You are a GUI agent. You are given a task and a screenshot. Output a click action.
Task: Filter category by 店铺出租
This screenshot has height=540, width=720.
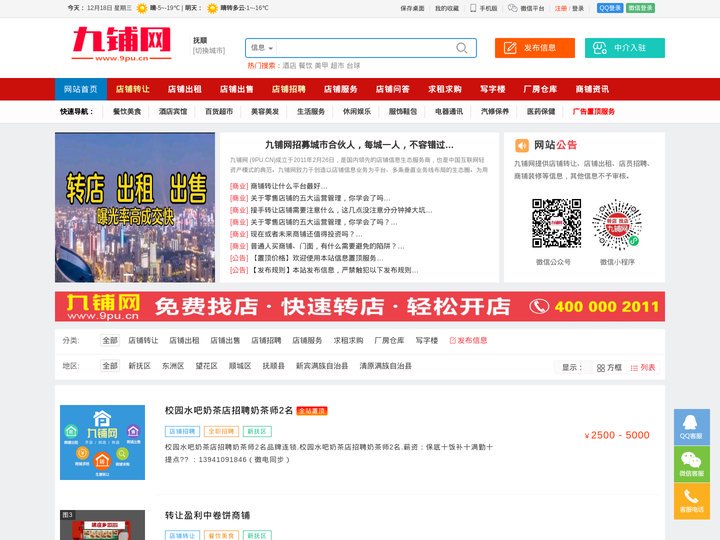coord(184,340)
